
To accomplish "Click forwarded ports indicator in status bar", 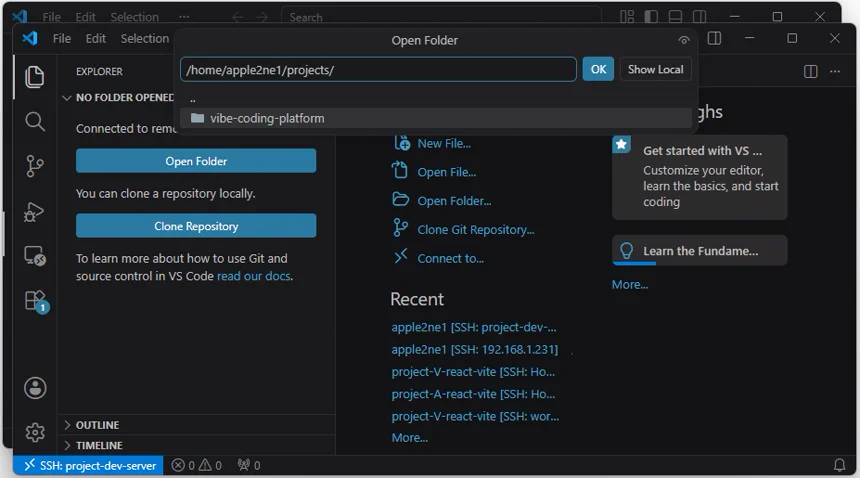I will pyautogui.click(x=249, y=465).
